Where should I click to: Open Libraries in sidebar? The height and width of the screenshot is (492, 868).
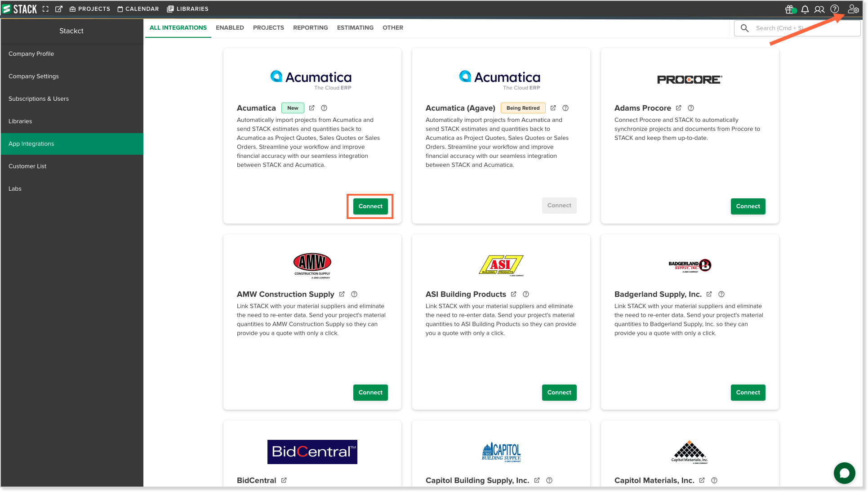click(72, 121)
